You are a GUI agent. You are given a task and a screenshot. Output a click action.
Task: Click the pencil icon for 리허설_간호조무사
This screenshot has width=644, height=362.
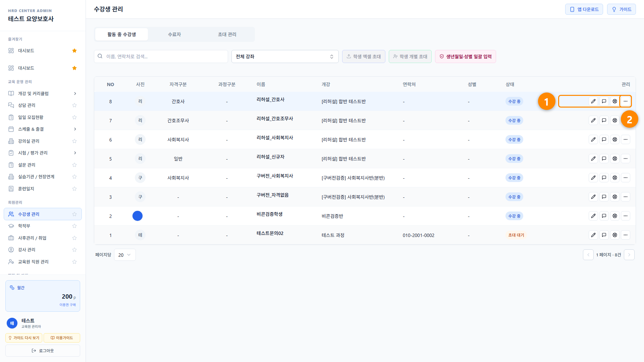pos(593,120)
